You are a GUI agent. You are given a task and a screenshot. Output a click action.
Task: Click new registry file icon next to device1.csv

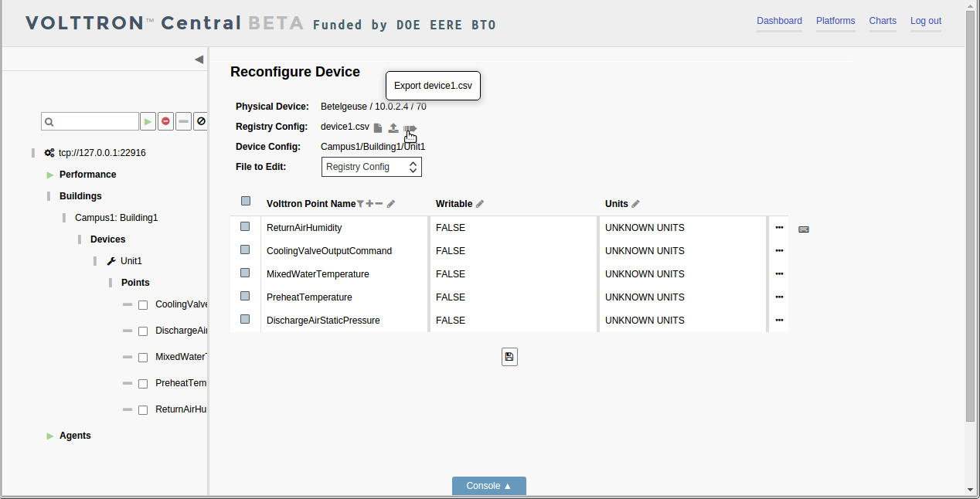pyautogui.click(x=378, y=128)
